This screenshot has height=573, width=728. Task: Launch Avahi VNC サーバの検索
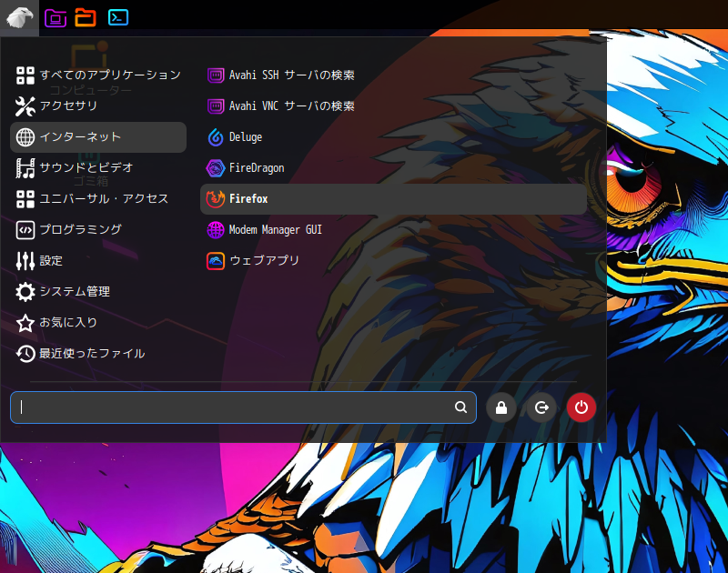(x=393, y=106)
